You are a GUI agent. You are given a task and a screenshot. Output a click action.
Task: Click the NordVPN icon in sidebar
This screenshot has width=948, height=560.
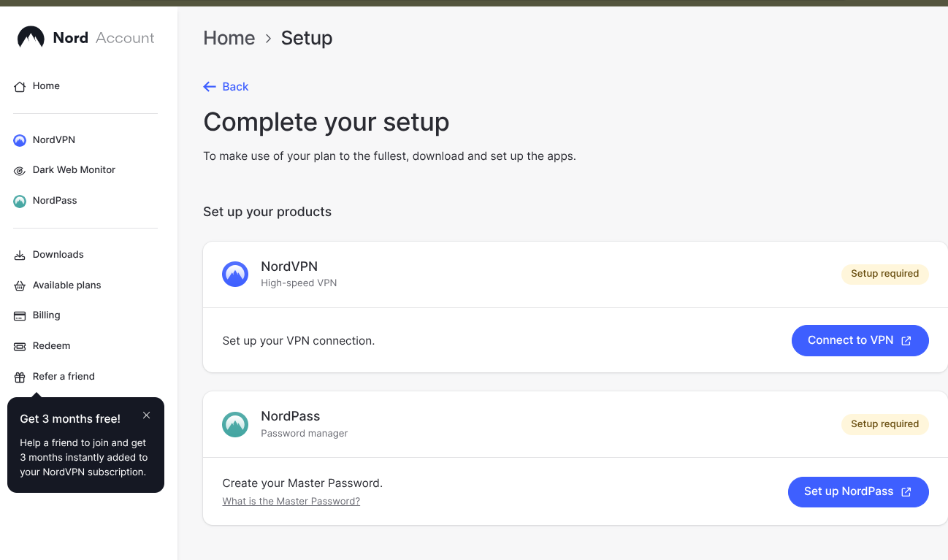click(20, 140)
